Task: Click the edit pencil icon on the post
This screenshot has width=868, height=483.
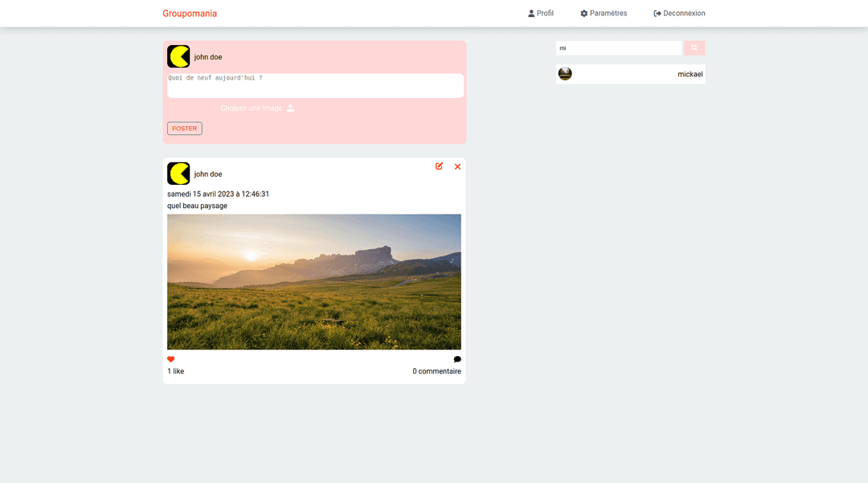Action: coord(439,166)
